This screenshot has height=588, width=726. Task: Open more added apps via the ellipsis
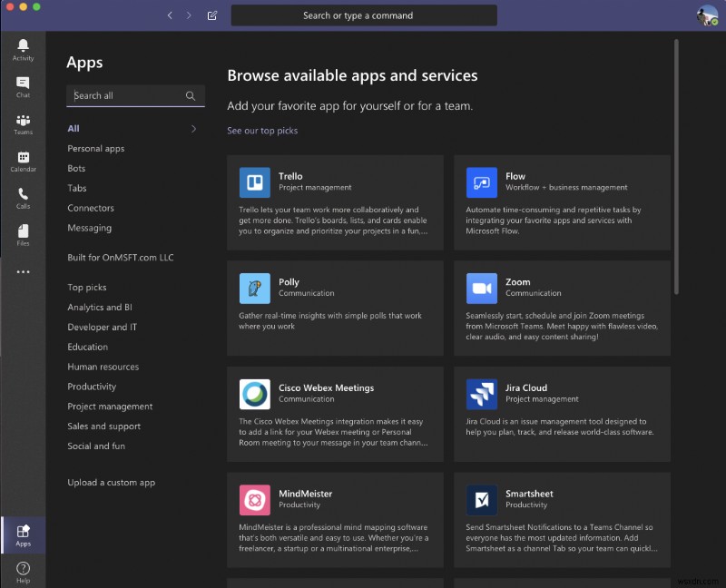(x=23, y=271)
